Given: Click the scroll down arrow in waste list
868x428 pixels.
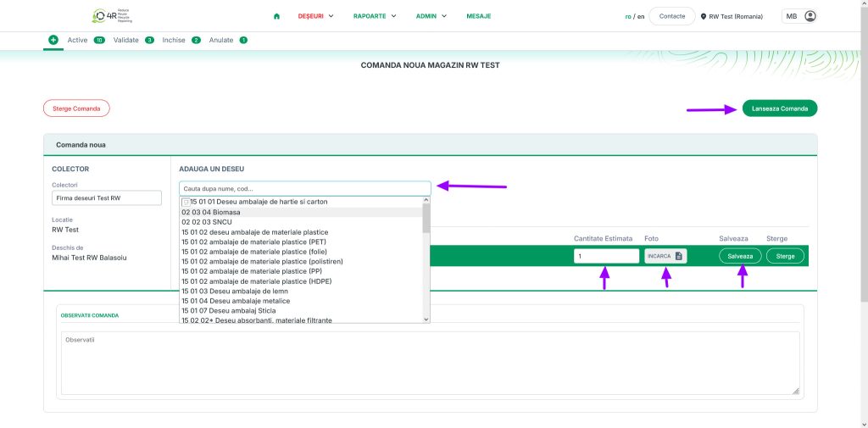Looking at the screenshot, I should coord(426,319).
